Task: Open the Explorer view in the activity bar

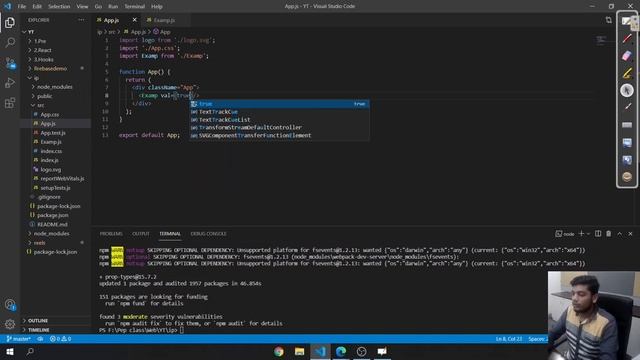Action: [10, 22]
